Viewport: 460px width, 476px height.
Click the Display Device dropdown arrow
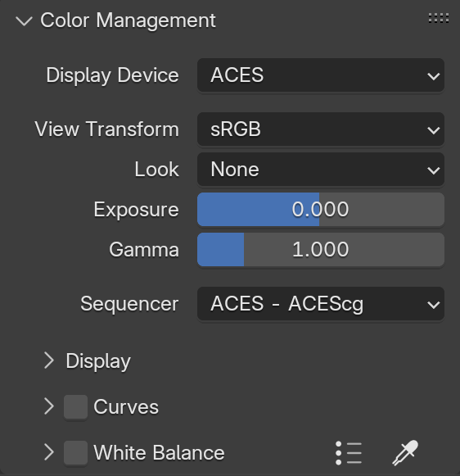click(x=433, y=76)
